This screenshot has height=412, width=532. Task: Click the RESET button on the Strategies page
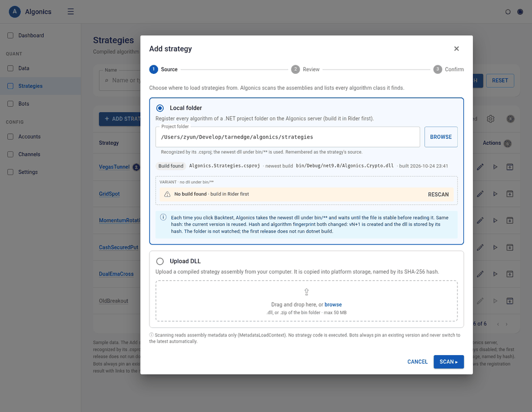point(500,81)
